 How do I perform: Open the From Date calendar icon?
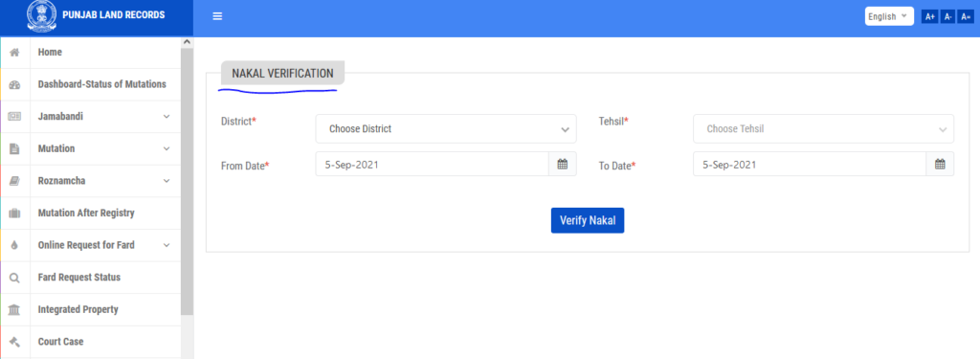(563, 165)
